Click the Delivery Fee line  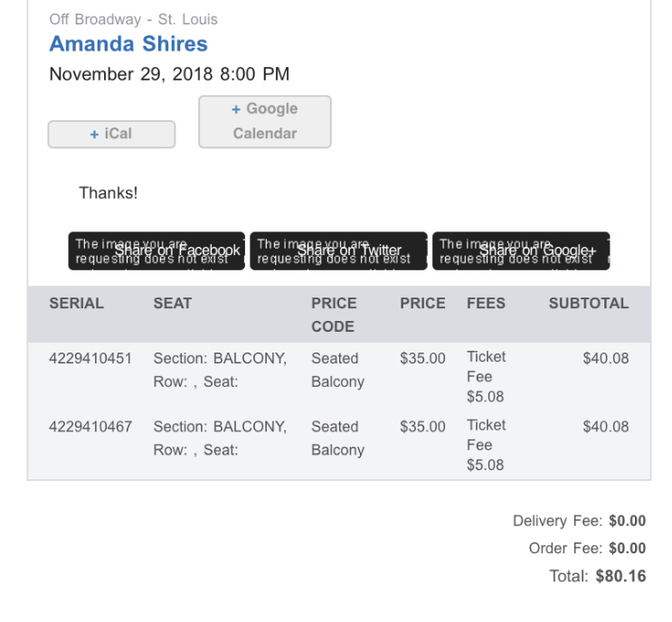pos(579,522)
